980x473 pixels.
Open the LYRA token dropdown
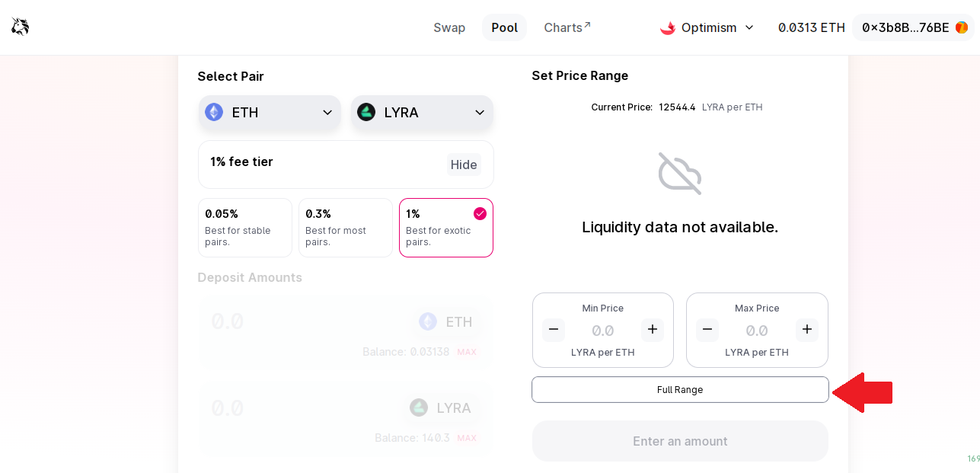coord(422,113)
